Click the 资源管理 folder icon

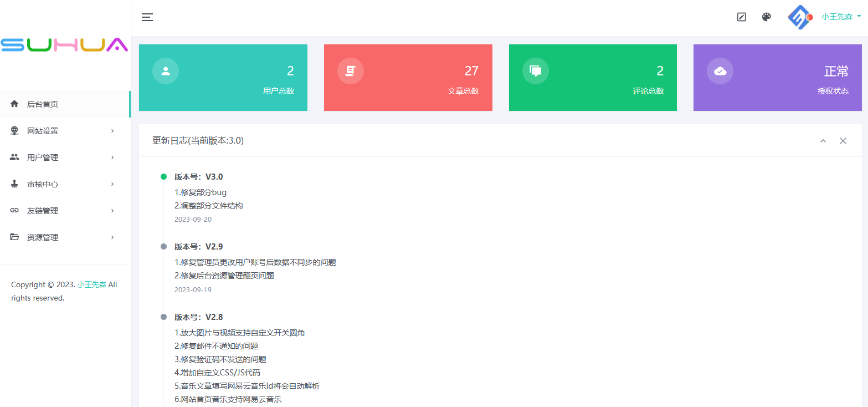14,237
